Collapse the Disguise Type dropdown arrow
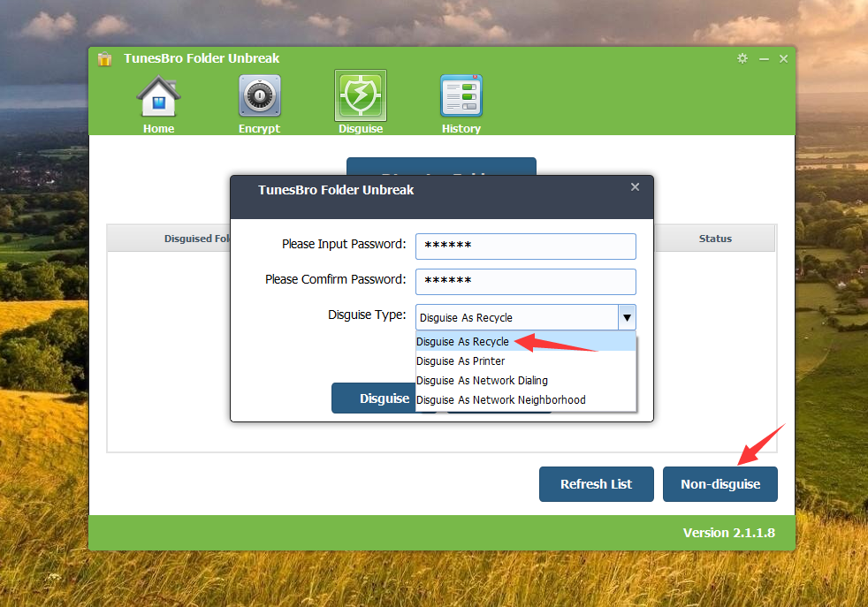The image size is (868, 607). pos(627,317)
